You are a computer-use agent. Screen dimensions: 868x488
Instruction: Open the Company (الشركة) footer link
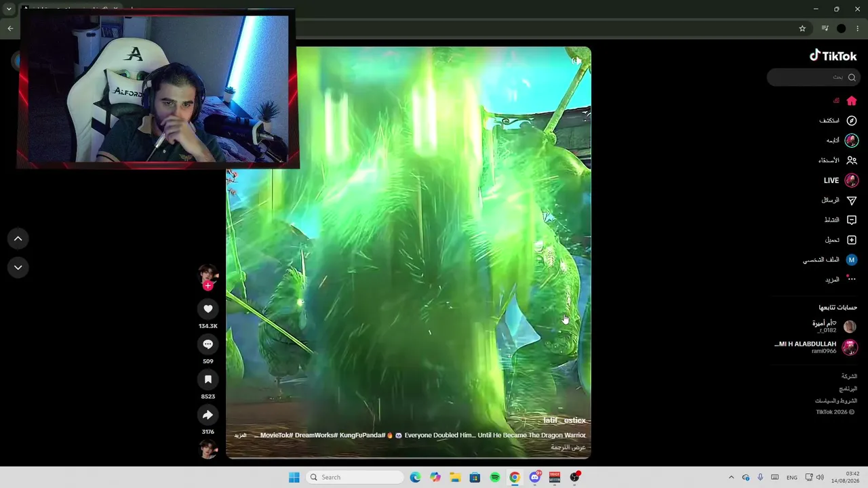pyautogui.click(x=849, y=376)
